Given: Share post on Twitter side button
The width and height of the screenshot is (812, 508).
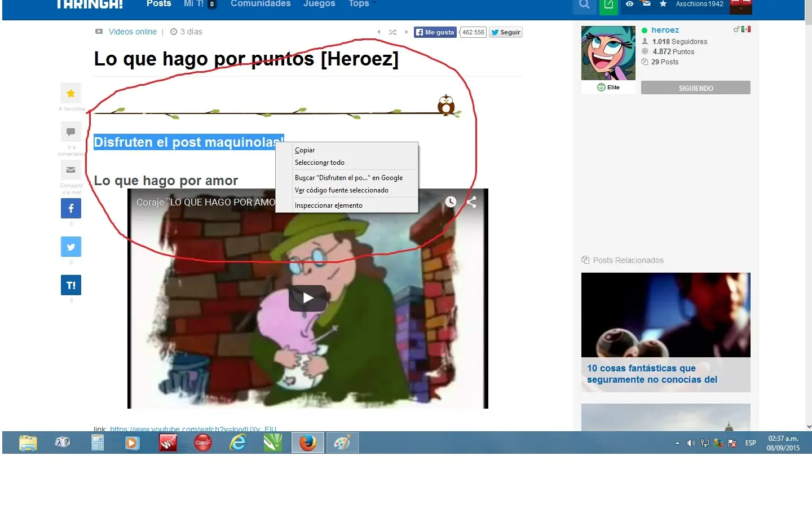Looking at the screenshot, I should tap(71, 247).
